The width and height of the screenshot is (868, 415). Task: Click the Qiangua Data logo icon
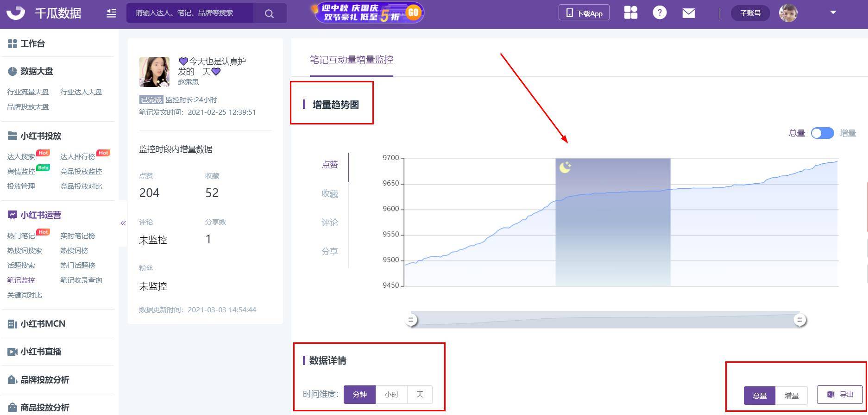pos(16,13)
